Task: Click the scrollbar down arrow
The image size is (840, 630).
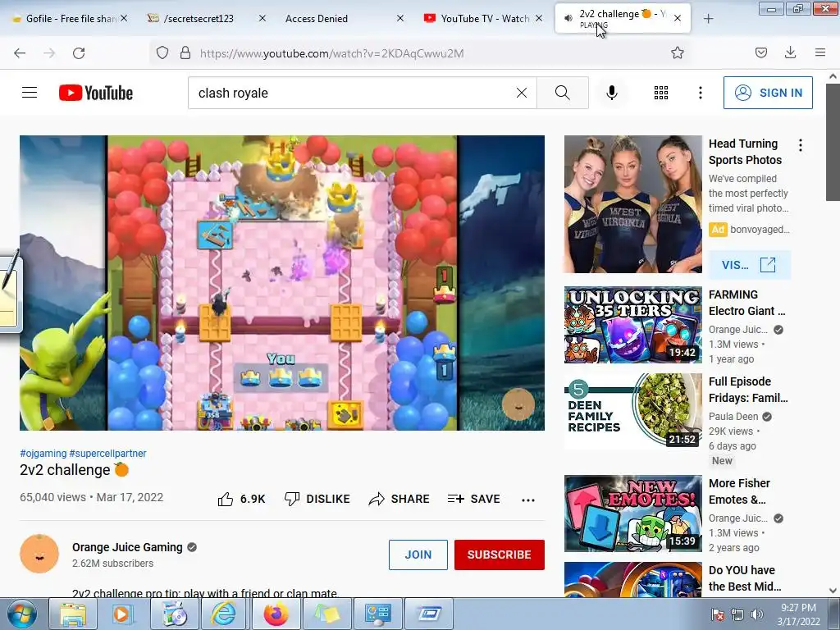Action: point(833,591)
